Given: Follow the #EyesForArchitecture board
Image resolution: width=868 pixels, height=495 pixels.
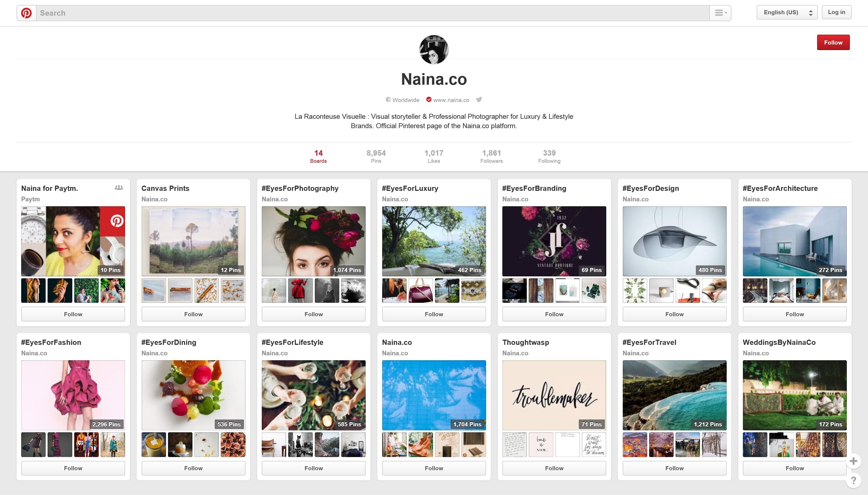Looking at the screenshot, I should [795, 314].
